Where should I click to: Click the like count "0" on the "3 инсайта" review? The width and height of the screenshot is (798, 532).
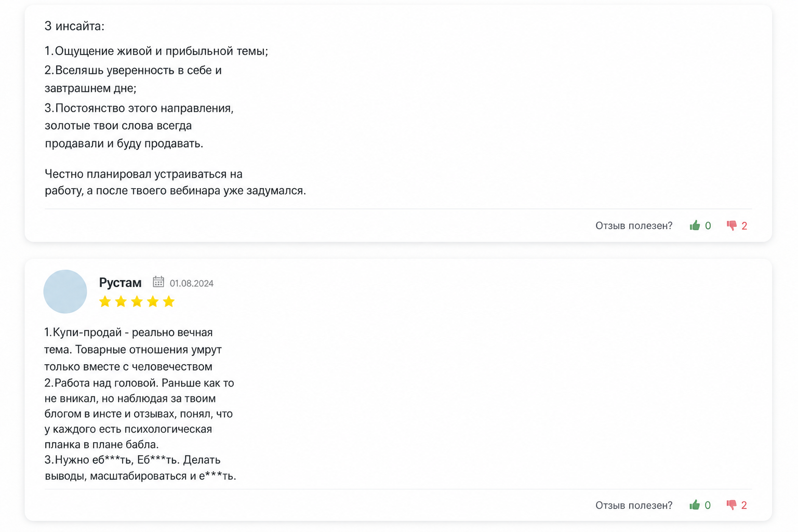click(x=708, y=225)
